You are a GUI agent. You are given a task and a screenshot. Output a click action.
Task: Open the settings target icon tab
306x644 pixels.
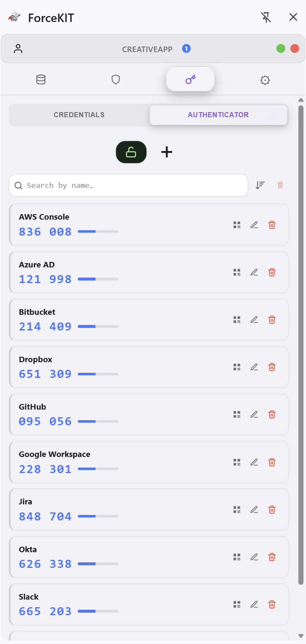[x=265, y=80]
